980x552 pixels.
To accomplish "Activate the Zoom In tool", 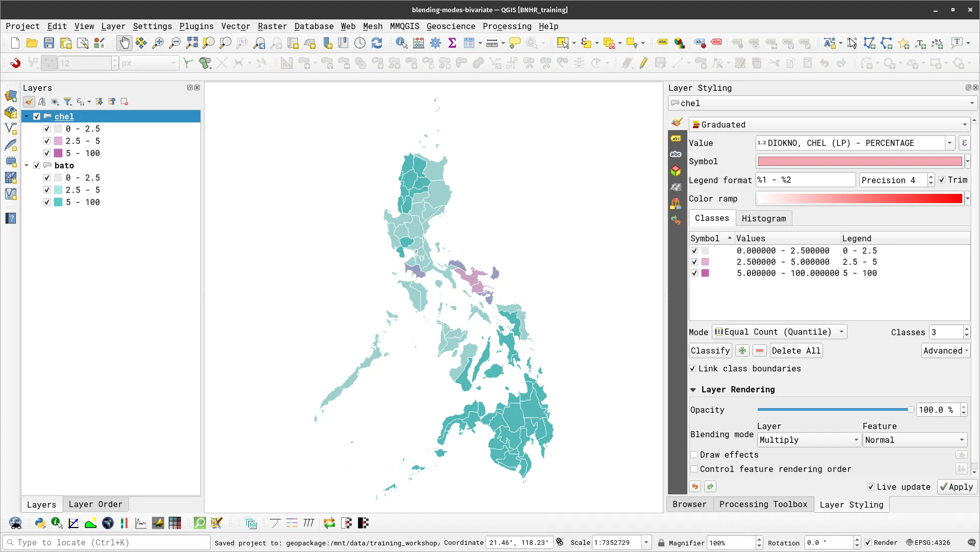I will pyautogui.click(x=158, y=43).
